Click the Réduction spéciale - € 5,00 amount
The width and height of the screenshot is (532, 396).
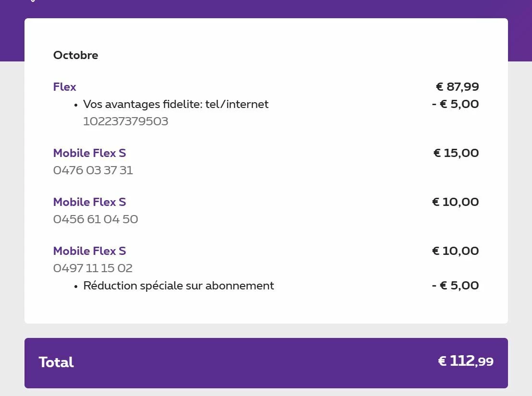[455, 286]
